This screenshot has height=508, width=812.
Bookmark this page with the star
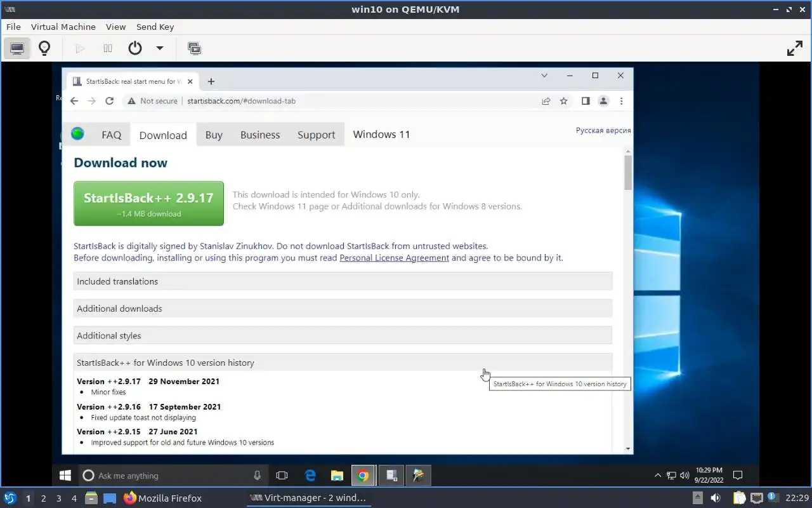point(563,101)
